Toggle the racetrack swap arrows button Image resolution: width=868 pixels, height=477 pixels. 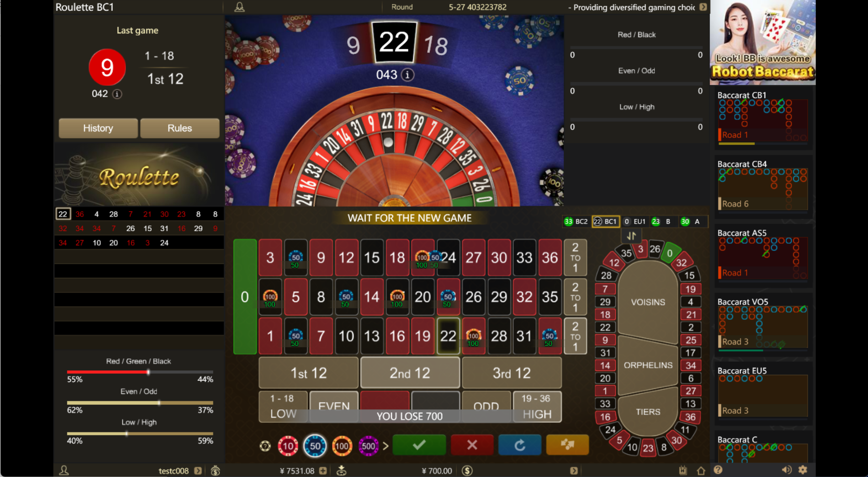(631, 236)
